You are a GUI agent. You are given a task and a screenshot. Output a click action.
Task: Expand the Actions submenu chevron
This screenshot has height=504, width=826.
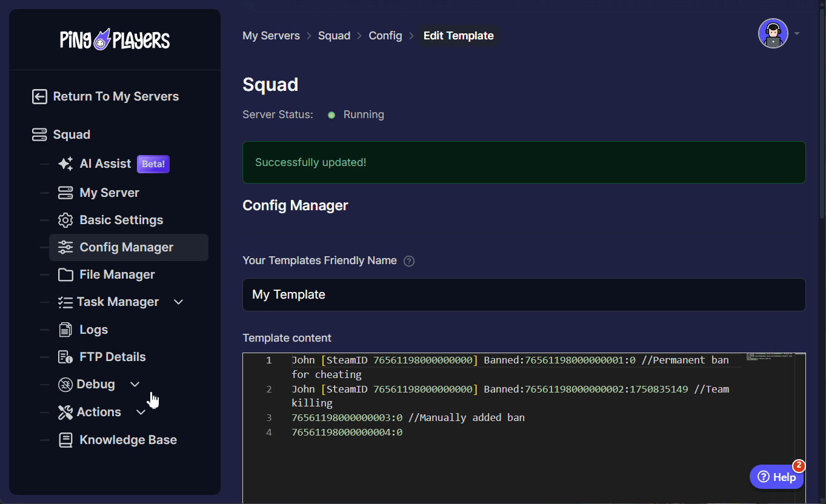[x=141, y=412]
